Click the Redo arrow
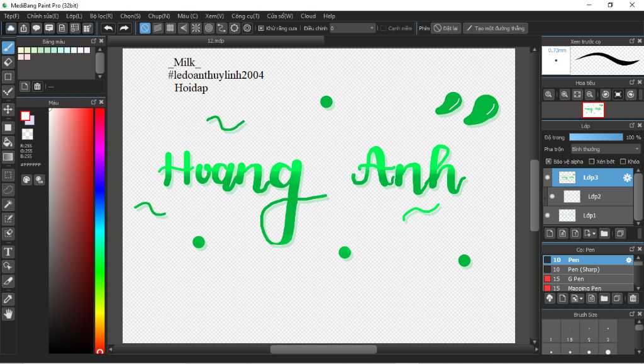Viewport: 644px width, 364px height. pyautogui.click(x=124, y=28)
